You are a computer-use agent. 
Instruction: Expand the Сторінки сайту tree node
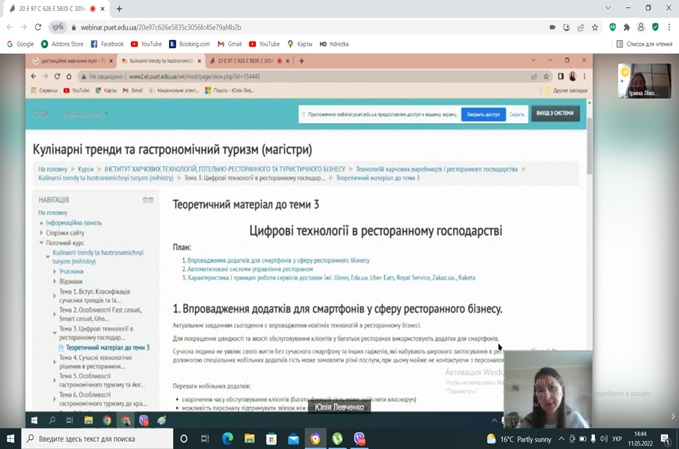click(x=42, y=233)
